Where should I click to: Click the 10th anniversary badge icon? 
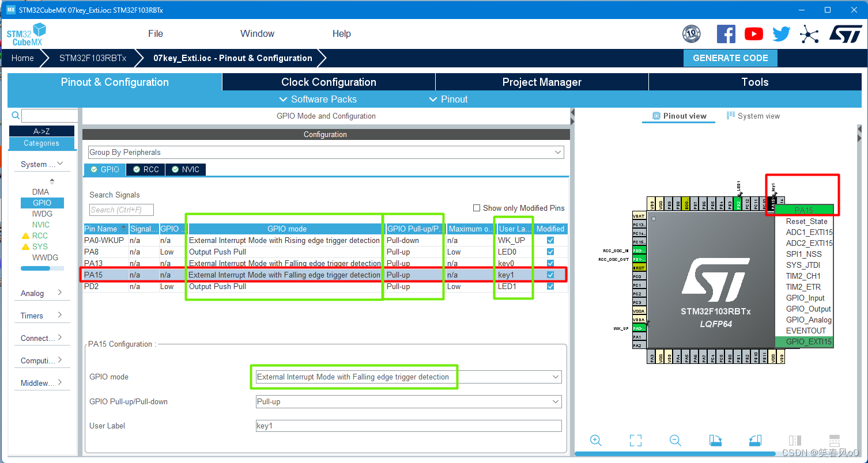691,34
